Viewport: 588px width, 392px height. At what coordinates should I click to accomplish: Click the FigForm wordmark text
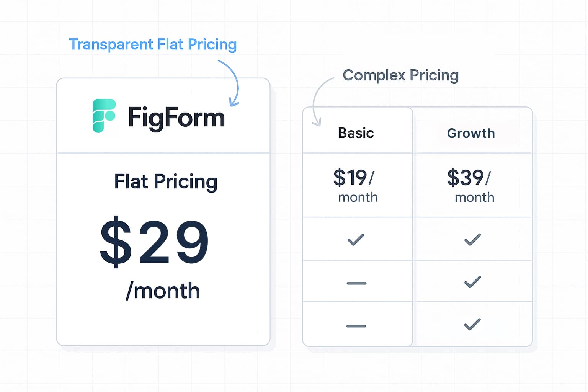(x=176, y=118)
